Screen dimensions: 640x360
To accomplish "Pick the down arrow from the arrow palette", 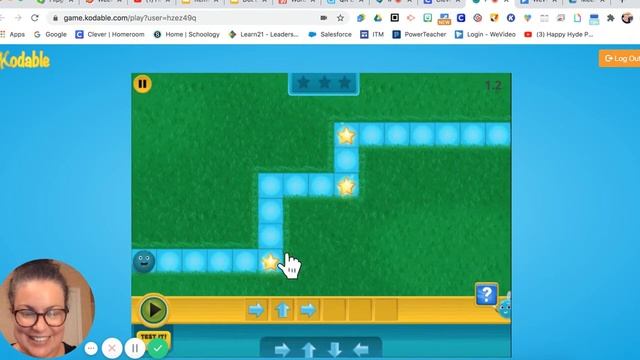I will point(335,350).
